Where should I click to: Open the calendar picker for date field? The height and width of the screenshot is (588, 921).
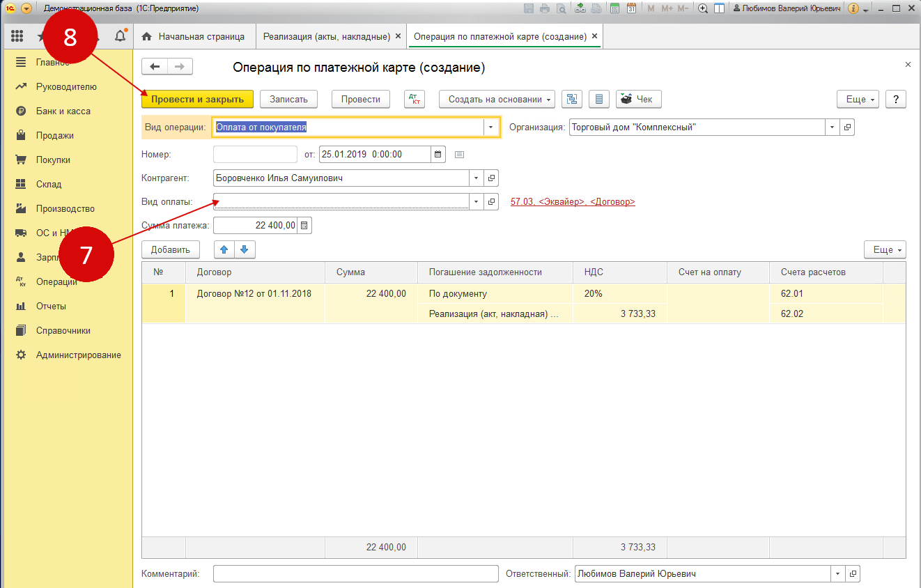(438, 155)
